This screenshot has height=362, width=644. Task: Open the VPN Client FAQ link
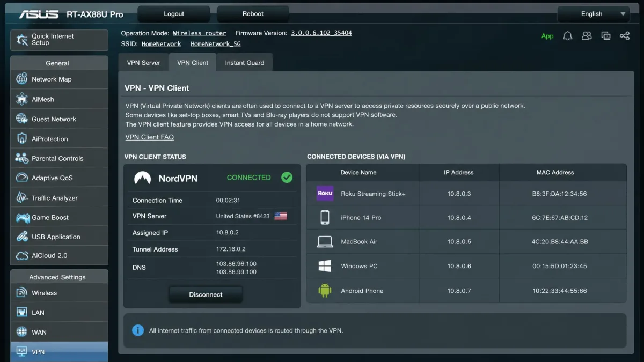tap(150, 137)
